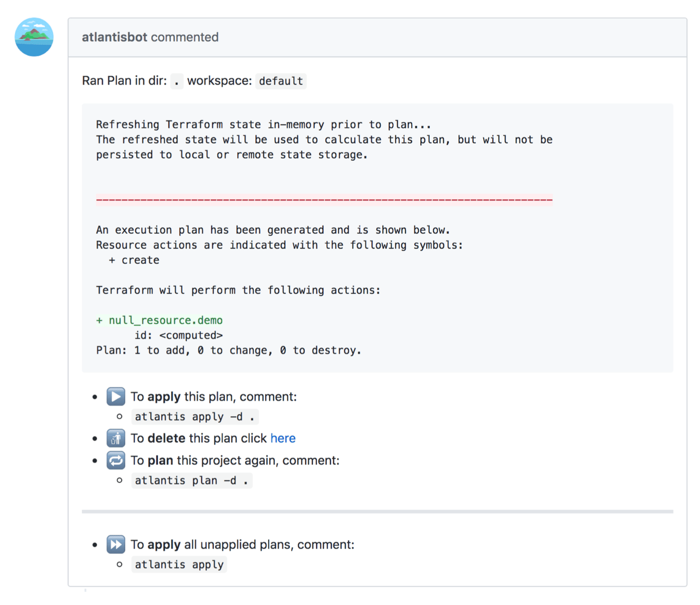The image size is (700, 605).
Task: Select the default workspace code label
Action: 281,81
